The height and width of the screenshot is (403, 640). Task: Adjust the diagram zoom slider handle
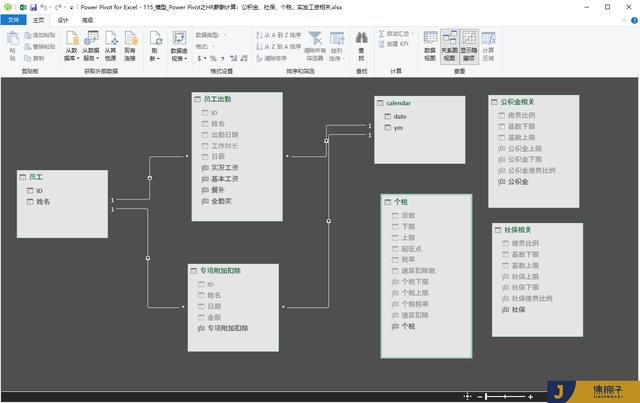point(486,396)
